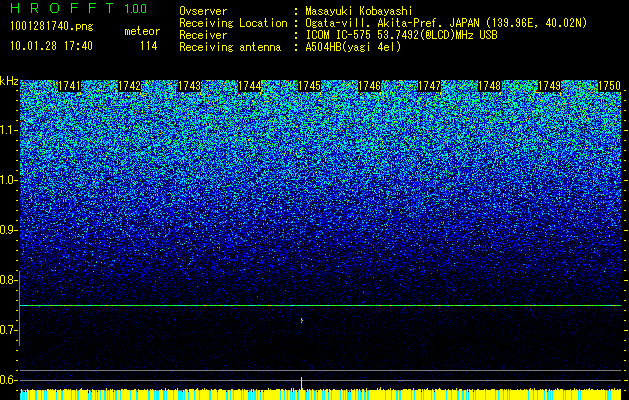Click the 1744 time marker
Screen dimensions: 629x400
250,86
